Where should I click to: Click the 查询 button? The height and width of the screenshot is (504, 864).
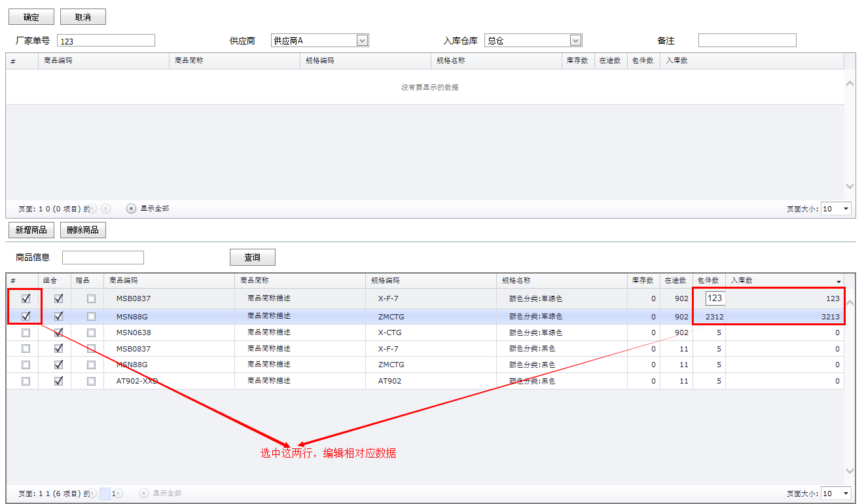coord(252,257)
